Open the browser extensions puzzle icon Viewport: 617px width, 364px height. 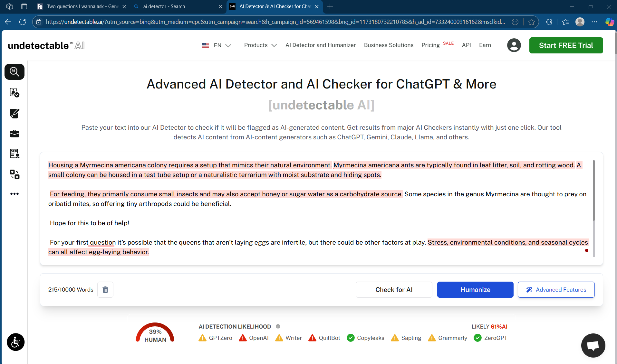coord(549,22)
